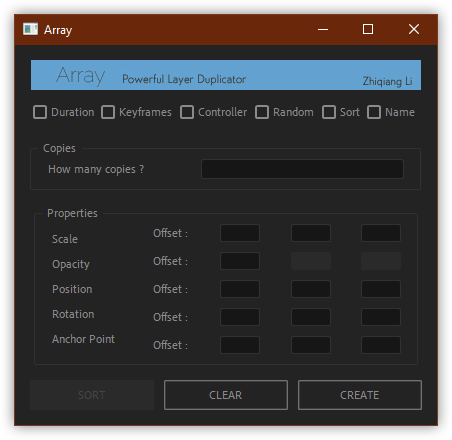Image resolution: width=452 pixels, height=440 pixels.
Task: Click the CREATE button
Action: click(360, 395)
